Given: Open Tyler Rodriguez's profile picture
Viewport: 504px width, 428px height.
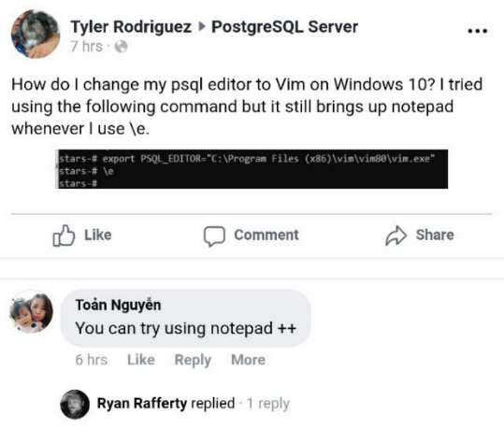Looking at the screenshot, I should tap(36, 34).
